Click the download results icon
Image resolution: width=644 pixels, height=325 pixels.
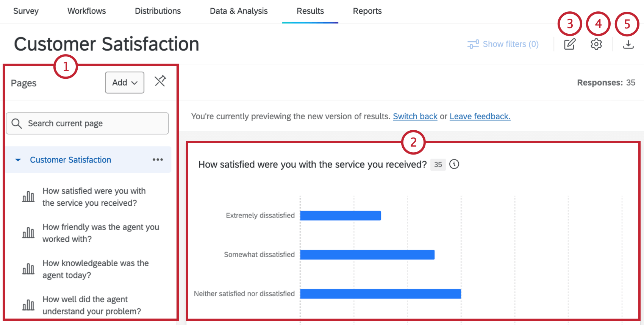pos(628,44)
